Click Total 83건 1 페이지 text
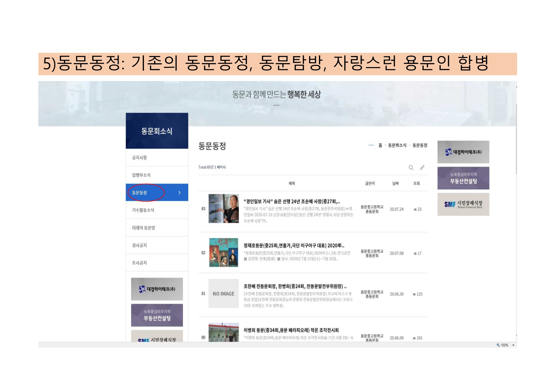The height and width of the screenshot is (392, 555). click(x=212, y=167)
